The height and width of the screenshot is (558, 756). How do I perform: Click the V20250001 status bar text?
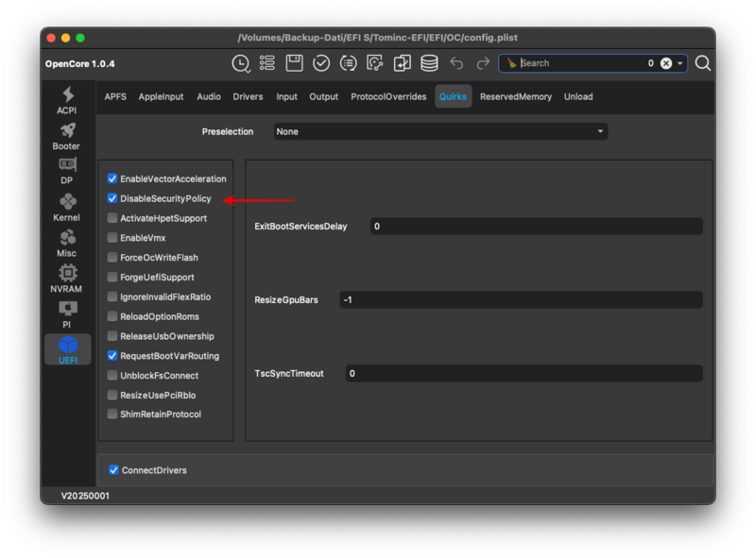(x=85, y=496)
